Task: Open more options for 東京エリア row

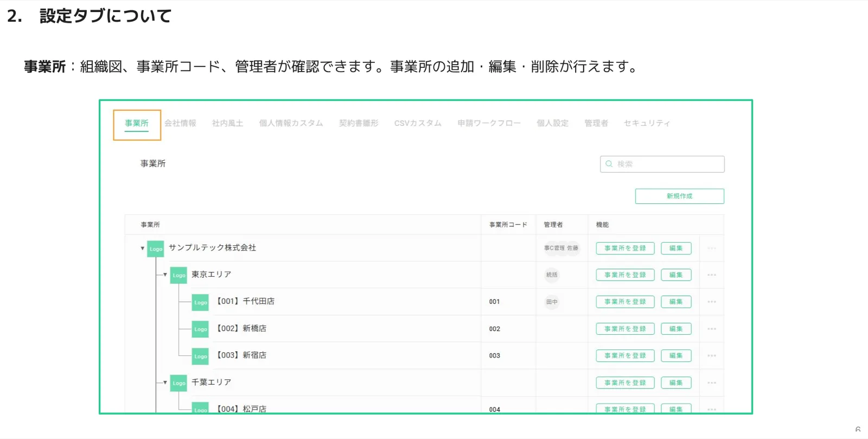Action: (712, 275)
